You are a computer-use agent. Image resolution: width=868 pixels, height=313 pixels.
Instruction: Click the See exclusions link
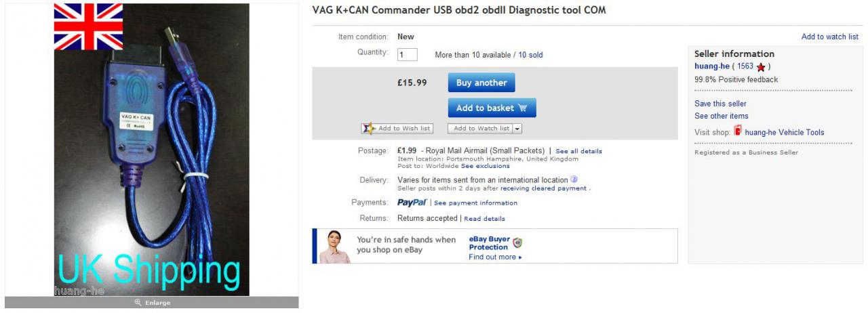(485, 166)
